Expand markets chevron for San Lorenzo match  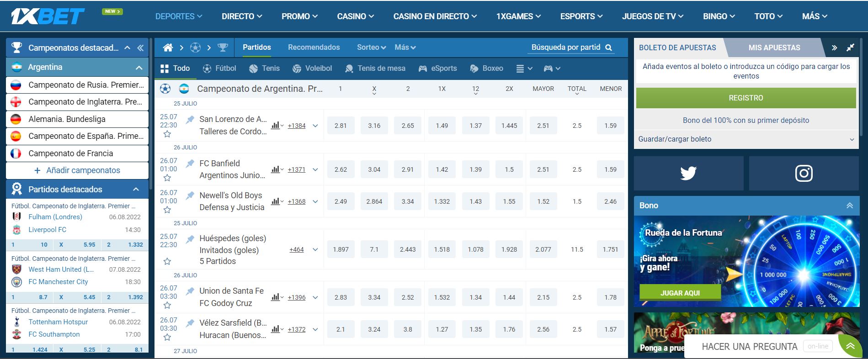click(315, 126)
